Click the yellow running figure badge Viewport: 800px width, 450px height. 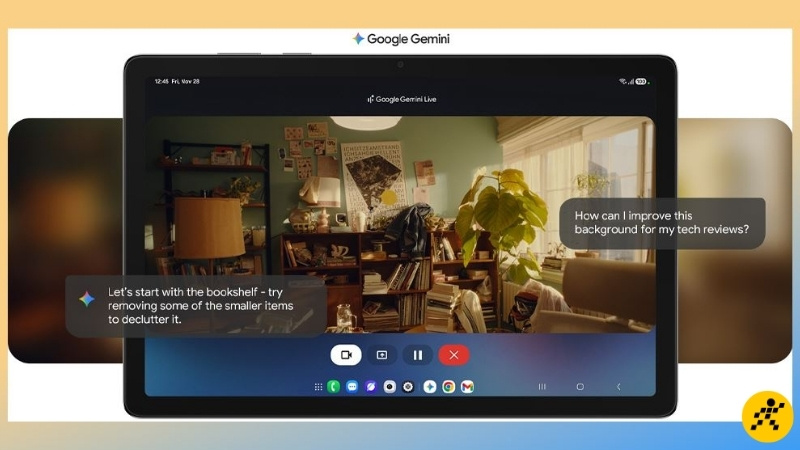(x=768, y=416)
